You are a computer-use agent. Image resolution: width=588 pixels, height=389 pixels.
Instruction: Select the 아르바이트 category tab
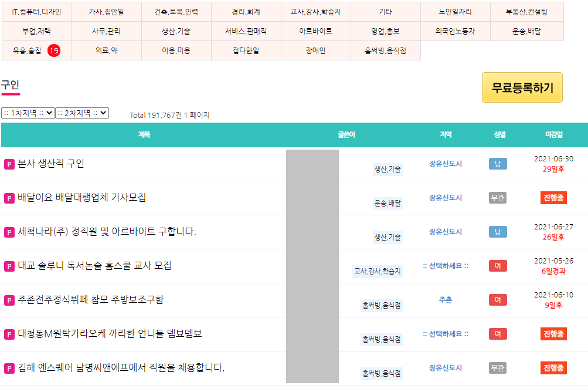[x=316, y=32]
